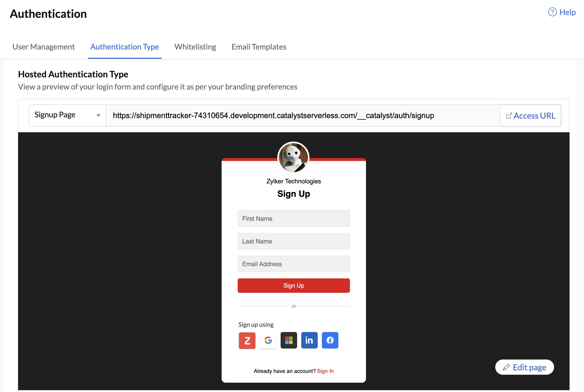Screen dimensions: 584x392
Task: Sign up using the Facebook icon
Action: (x=330, y=340)
